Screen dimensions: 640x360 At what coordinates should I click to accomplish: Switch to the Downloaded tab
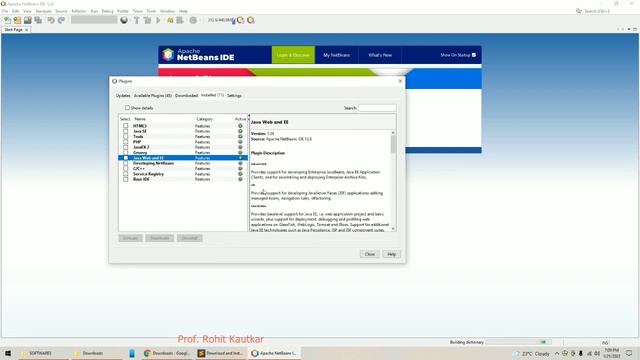[x=187, y=96]
